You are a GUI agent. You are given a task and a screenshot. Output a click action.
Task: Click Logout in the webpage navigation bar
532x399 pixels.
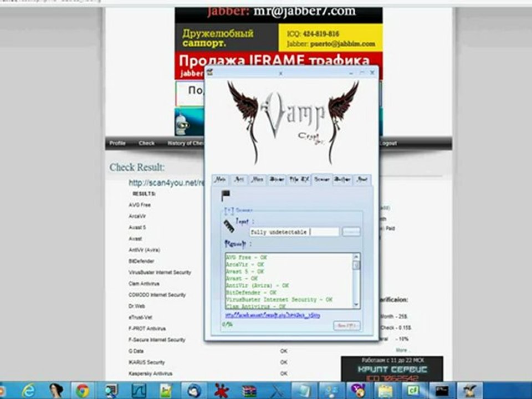[388, 143]
